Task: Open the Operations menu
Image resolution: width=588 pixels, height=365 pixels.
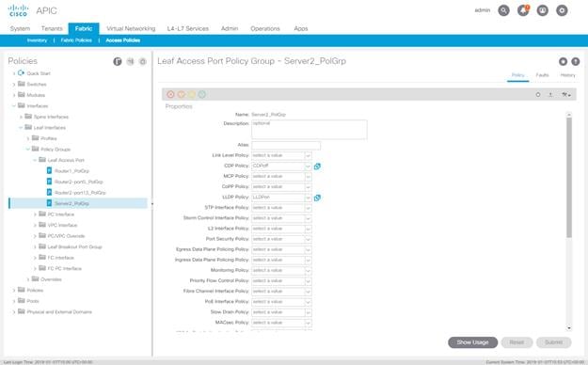Action: pos(265,28)
